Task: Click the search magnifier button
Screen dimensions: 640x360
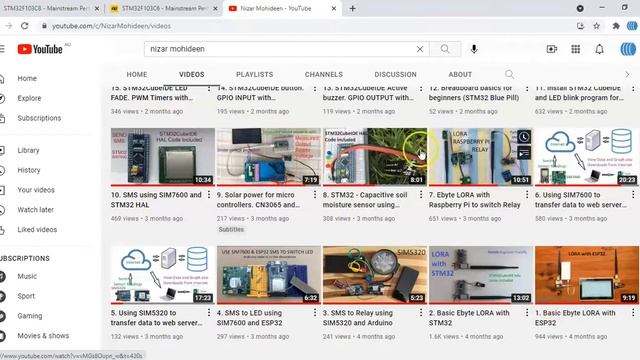Action: click(445, 49)
